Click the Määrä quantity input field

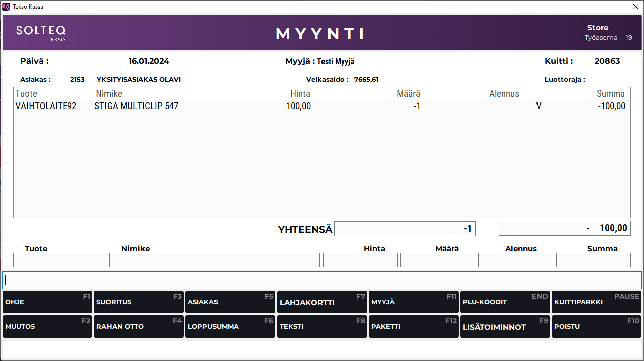438,260
